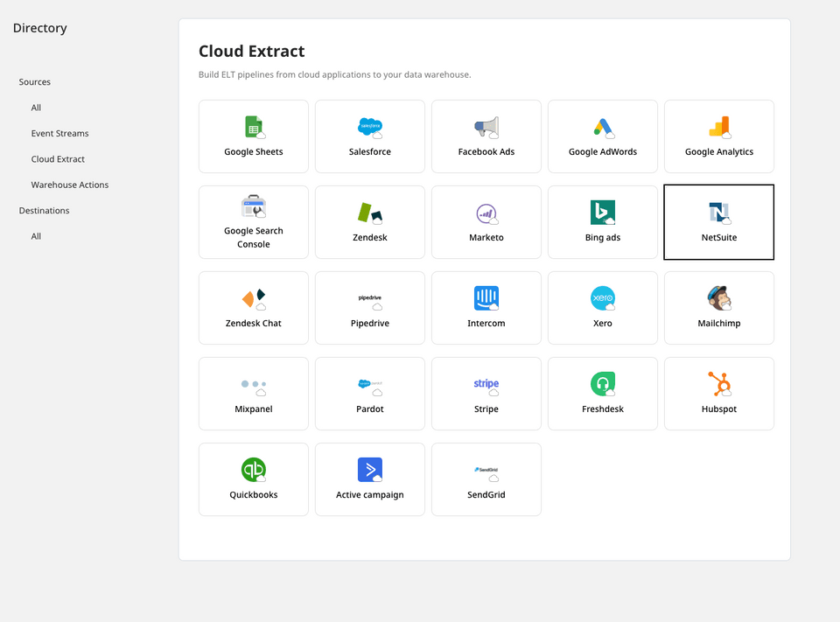Open the Quickbooks source tile
Image resolution: width=840 pixels, height=622 pixels.
(253, 479)
